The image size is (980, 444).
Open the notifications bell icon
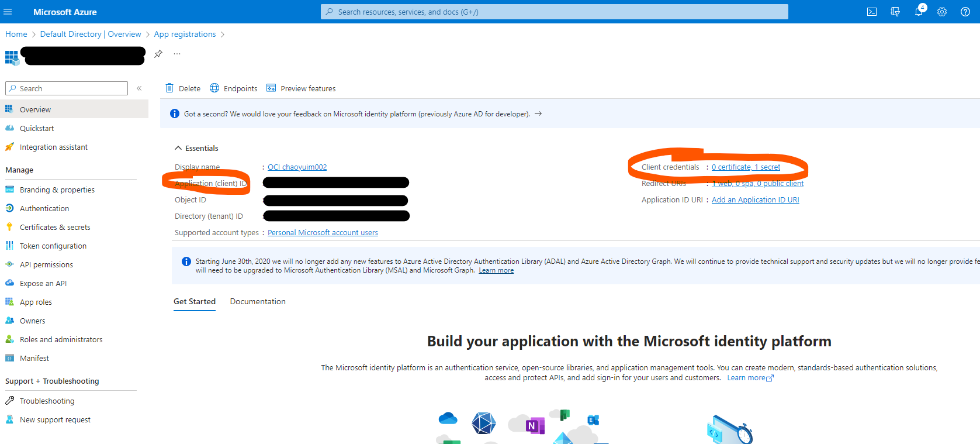(918, 12)
